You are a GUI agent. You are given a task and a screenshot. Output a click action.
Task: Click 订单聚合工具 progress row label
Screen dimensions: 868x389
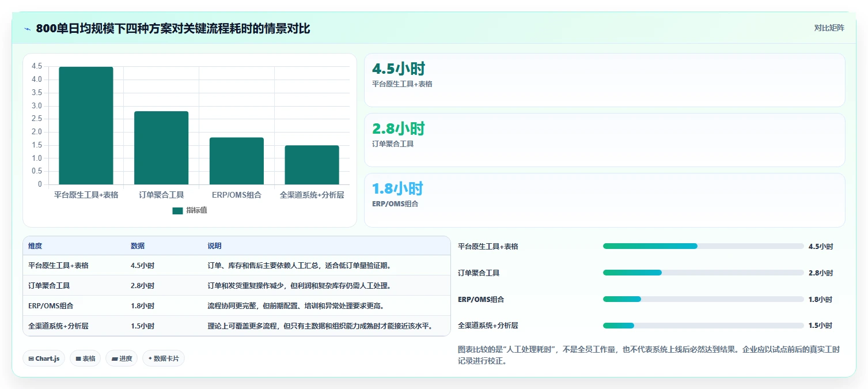pyautogui.click(x=479, y=273)
